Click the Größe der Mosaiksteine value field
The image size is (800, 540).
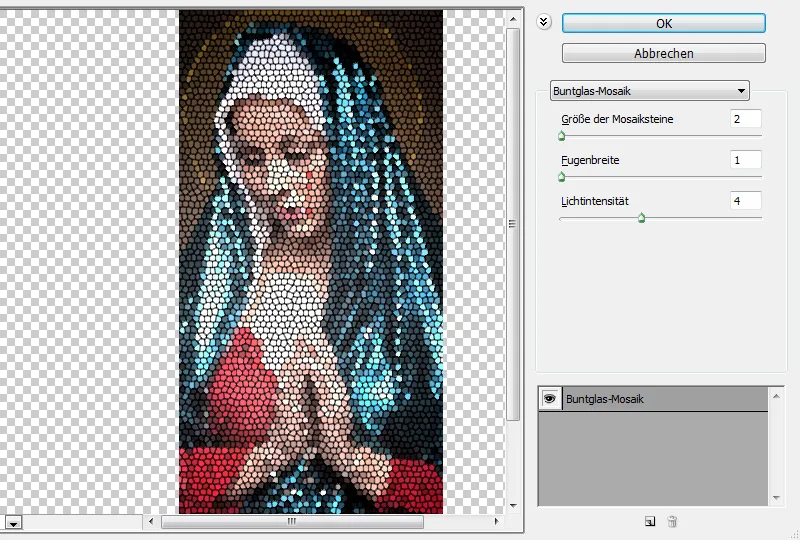pos(745,119)
